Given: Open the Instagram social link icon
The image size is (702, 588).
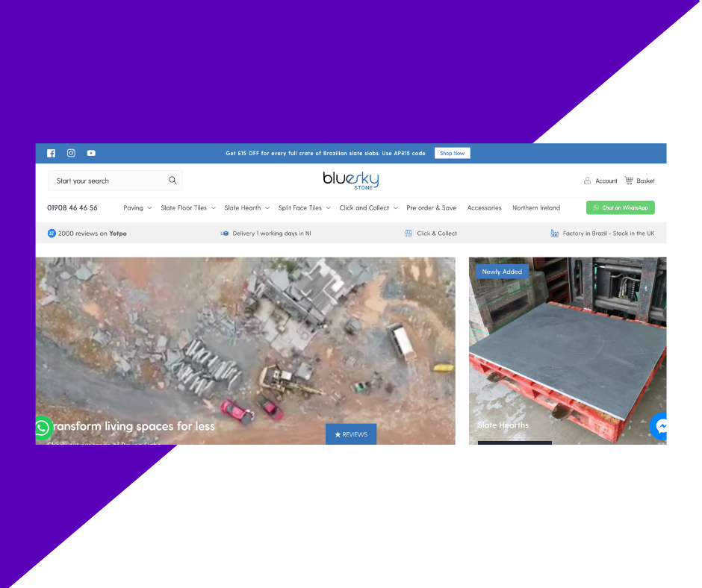Looking at the screenshot, I should pos(71,153).
